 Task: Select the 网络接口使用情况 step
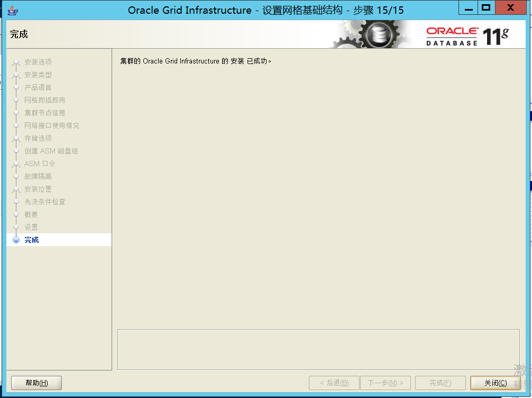[x=52, y=125]
